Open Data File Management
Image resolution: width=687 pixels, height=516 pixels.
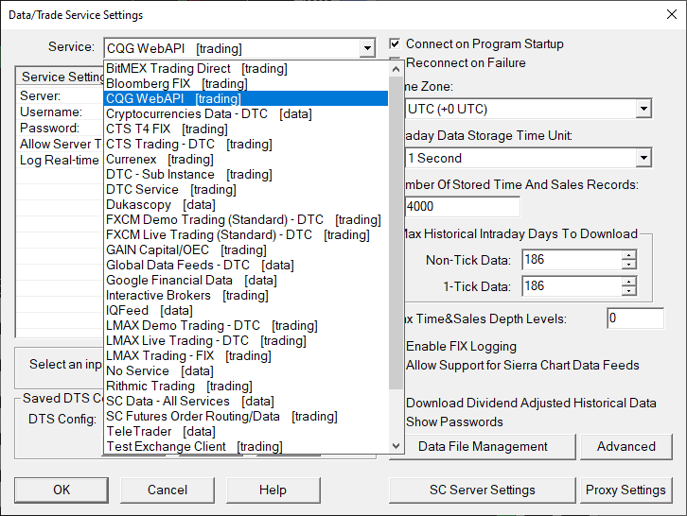point(482,446)
